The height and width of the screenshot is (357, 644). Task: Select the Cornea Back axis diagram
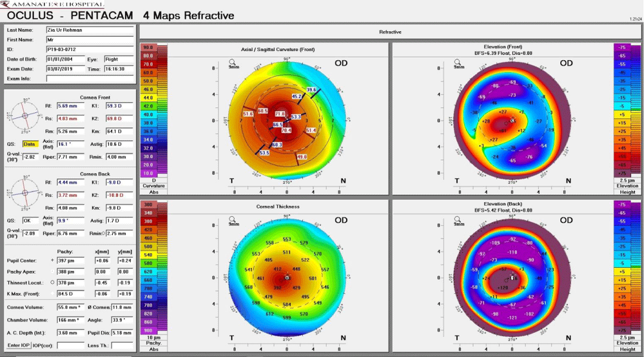pos(25,193)
